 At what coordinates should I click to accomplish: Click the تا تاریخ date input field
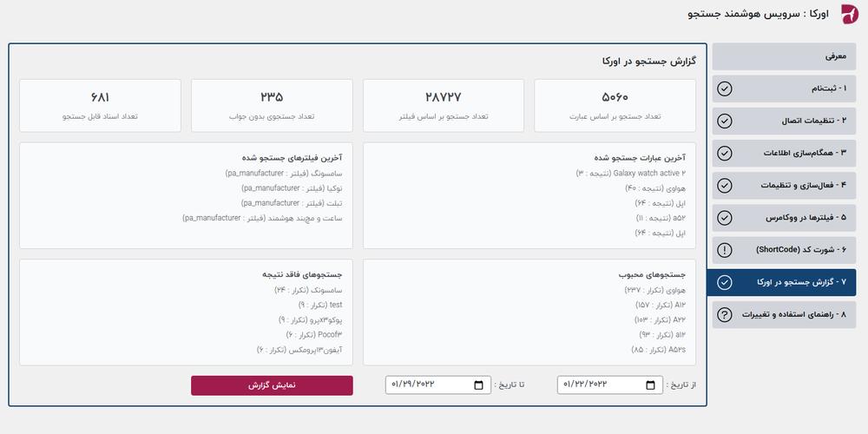click(437, 385)
